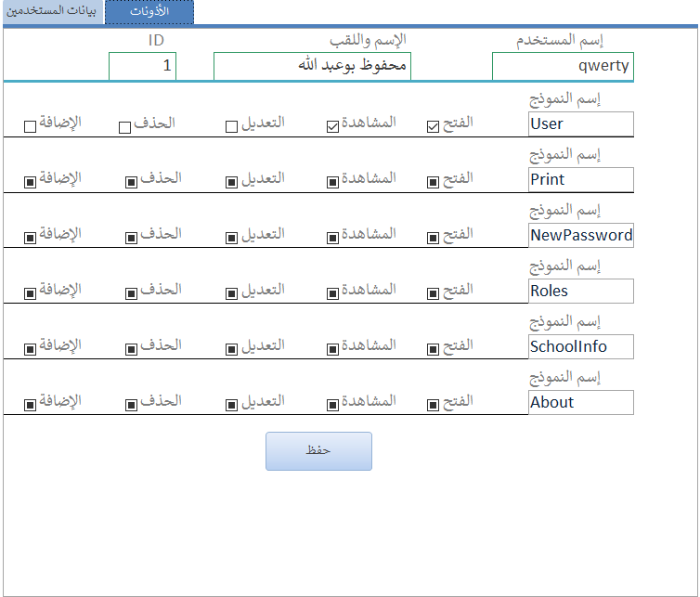Image resolution: width=700 pixels, height=597 pixels.
Task: Click the حفظ save button
Action: coord(318,451)
